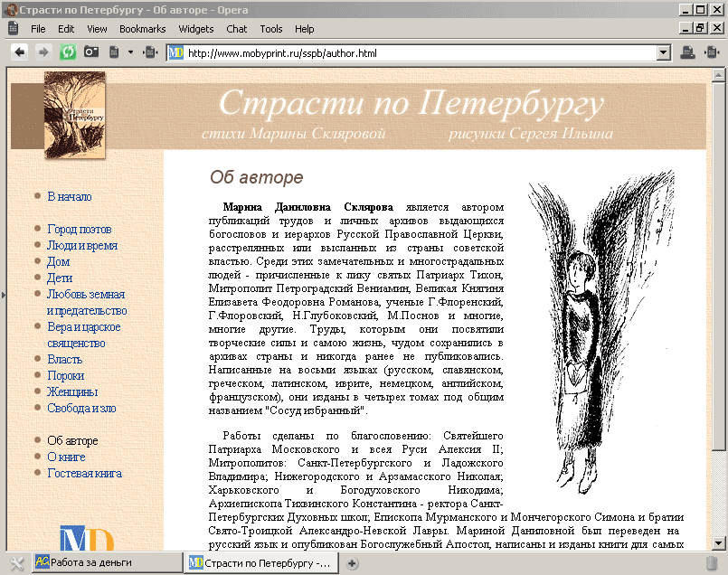Go to "Люди и время"
Image resolution: width=728 pixels, height=575 pixels.
click(82, 245)
